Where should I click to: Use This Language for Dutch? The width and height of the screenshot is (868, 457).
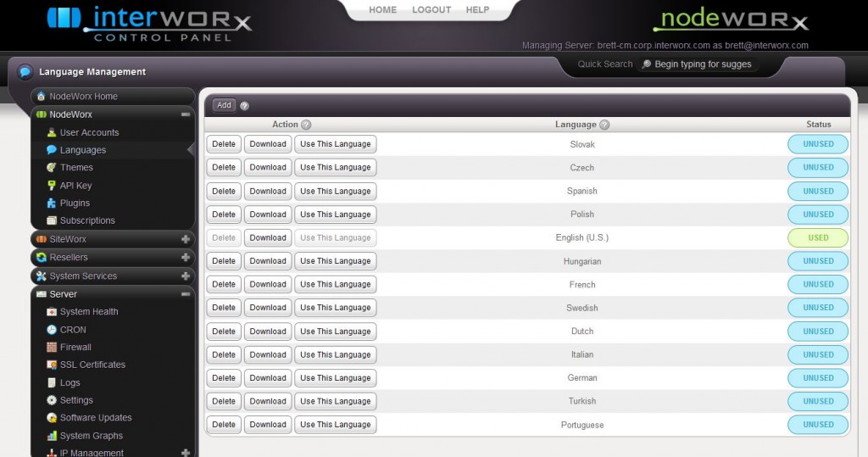click(336, 332)
